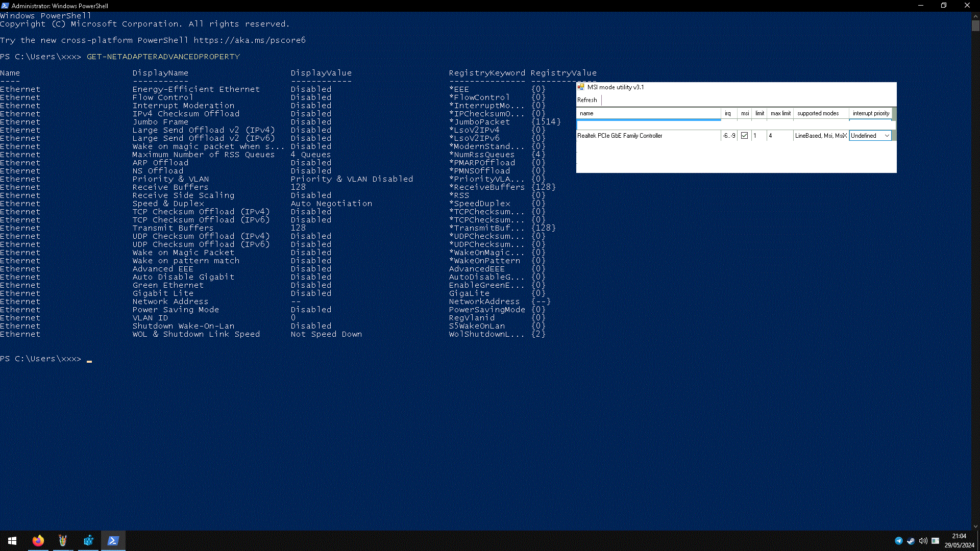Viewport: 980px width, 551px height.
Task: Open the Registry Editor taskbar icon
Action: (x=88, y=540)
